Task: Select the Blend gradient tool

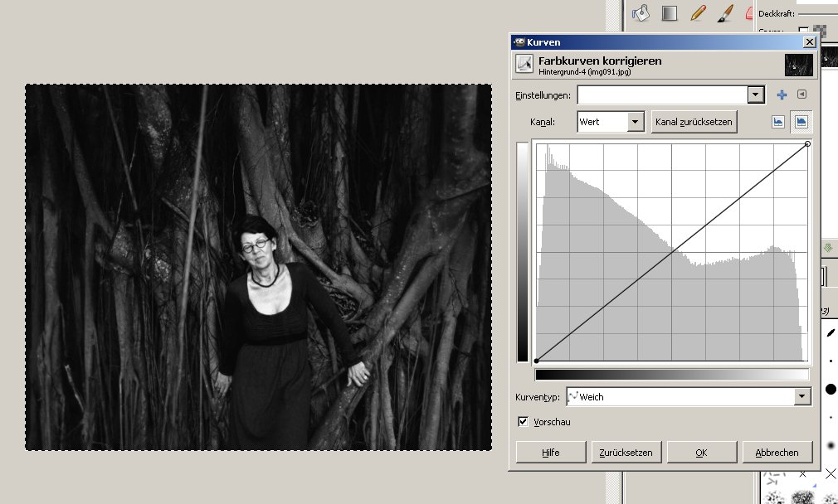Action: [x=669, y=12]
